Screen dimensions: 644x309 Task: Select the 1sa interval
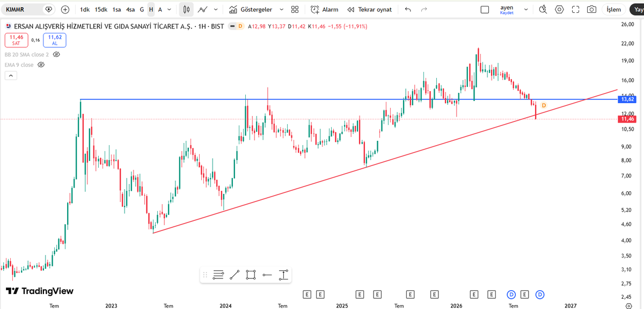click(x=116, y=9)
